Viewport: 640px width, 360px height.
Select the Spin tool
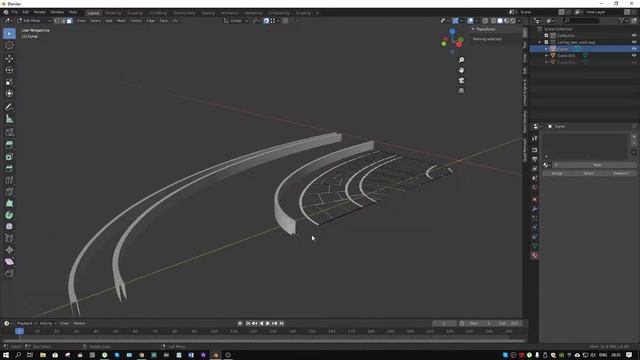9,215
